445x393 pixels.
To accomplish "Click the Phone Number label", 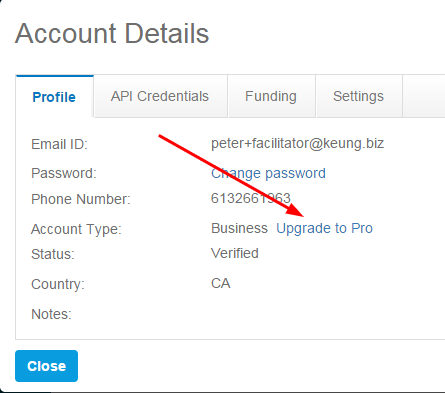I will coord(81,199).
